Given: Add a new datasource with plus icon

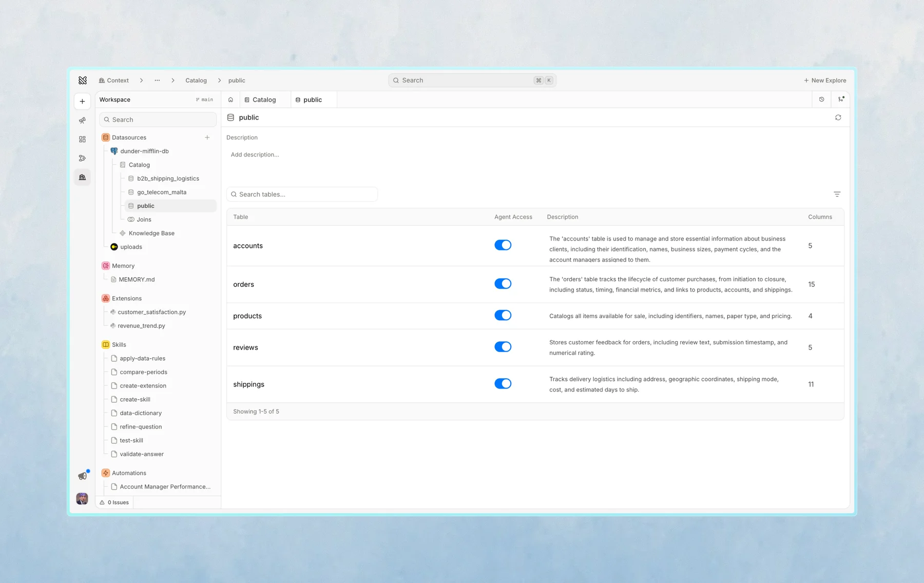Looking at the screenshot, I should click(207, 138).
